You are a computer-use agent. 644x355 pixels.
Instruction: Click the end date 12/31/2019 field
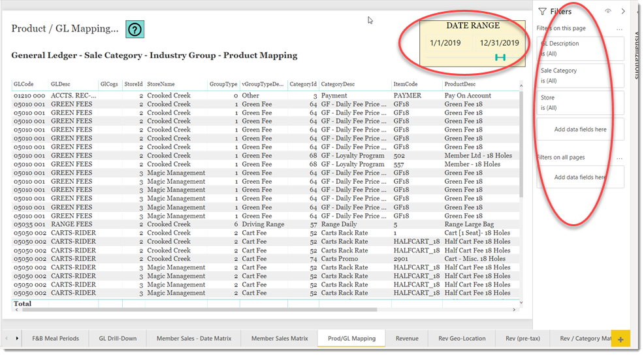pyautogui.click(x=499, y=42)
